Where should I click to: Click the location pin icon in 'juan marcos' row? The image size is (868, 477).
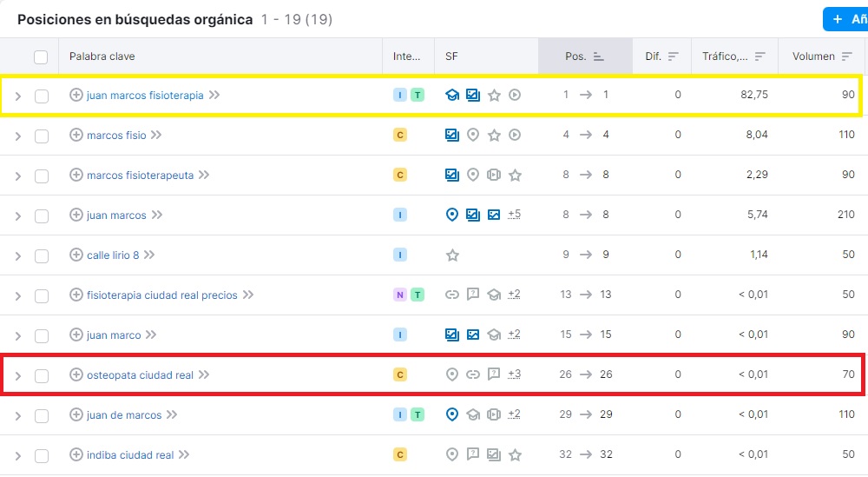452,215
